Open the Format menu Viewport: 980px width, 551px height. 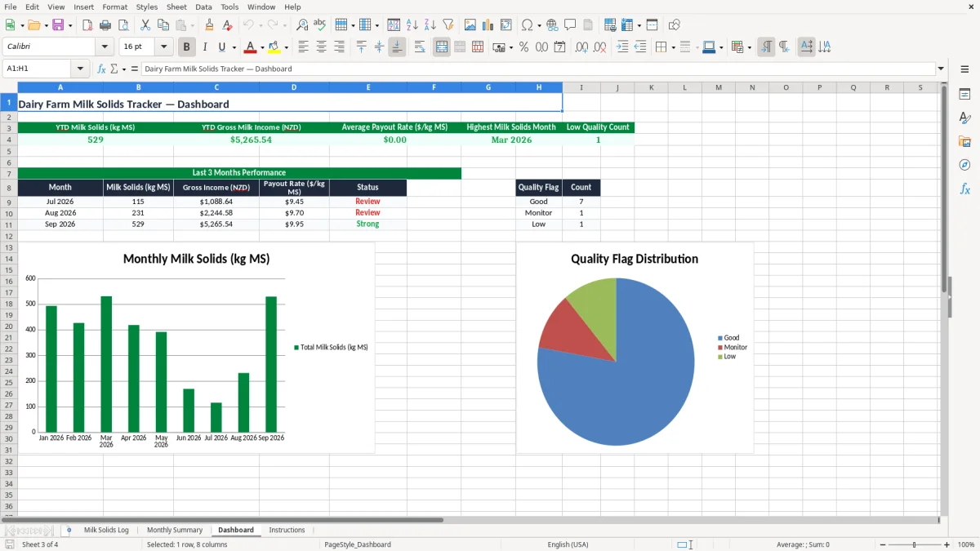coord(114,7)
